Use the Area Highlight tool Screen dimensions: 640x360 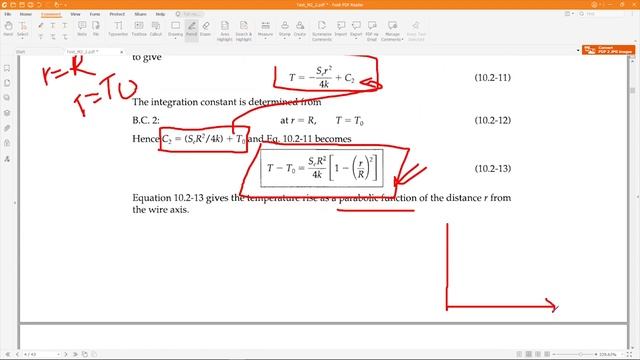coord(224,31)
